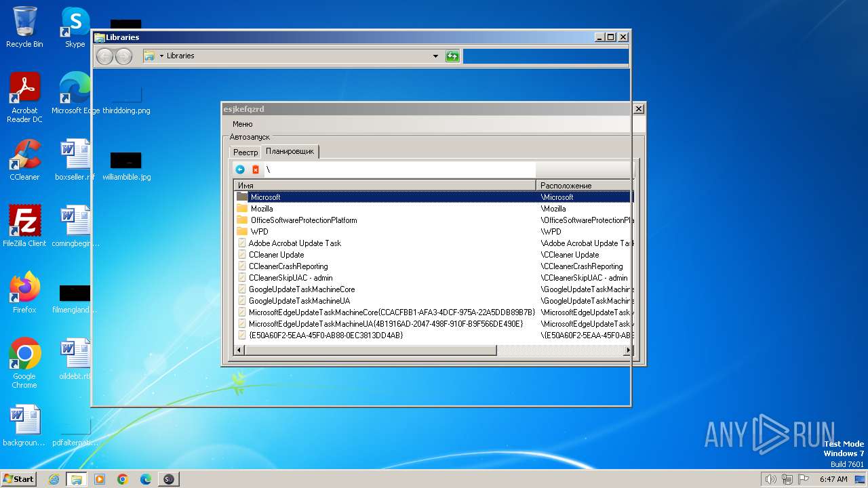
Task: Click the taskbar clock showing 6:47 AM
Action: pyautogui.click(x=833, y=479)
